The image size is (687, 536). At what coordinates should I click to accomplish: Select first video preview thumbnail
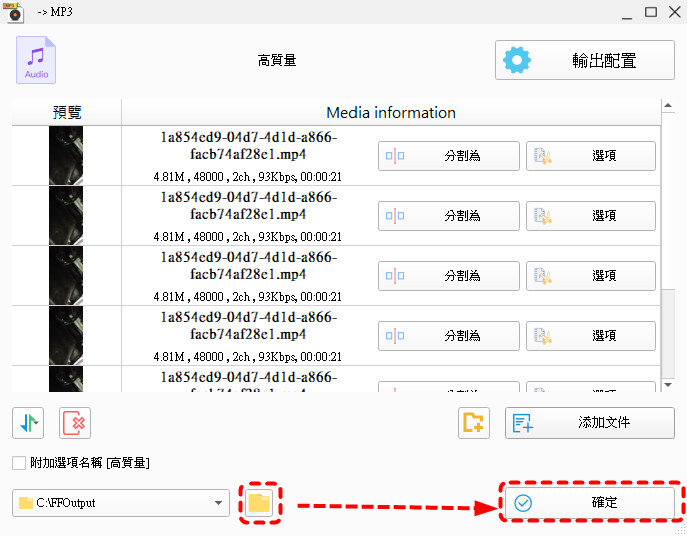(x=66, y=156)
